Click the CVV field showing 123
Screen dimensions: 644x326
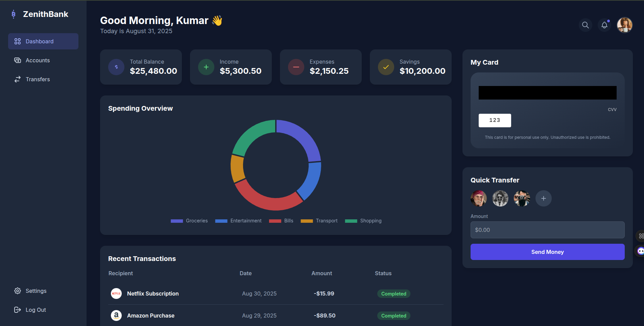tap(495, 121)
